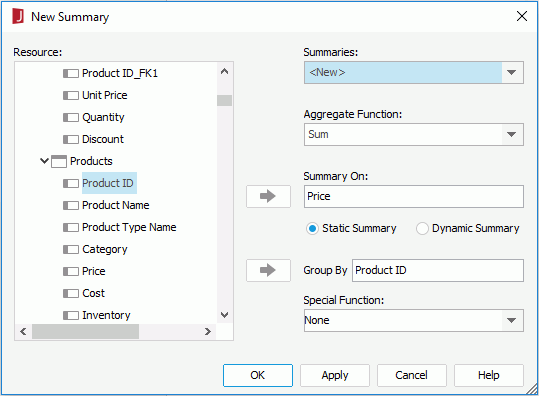Screen dimensions: 539x396
Task: Click the field icon beside Product Name
Action: point(71,205)
